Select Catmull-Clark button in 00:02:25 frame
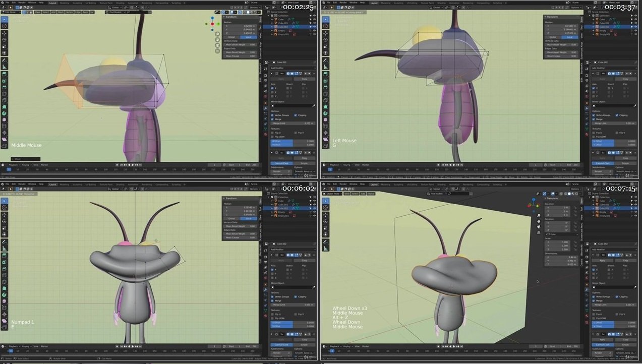642x364 pixels. click(281, 163)
